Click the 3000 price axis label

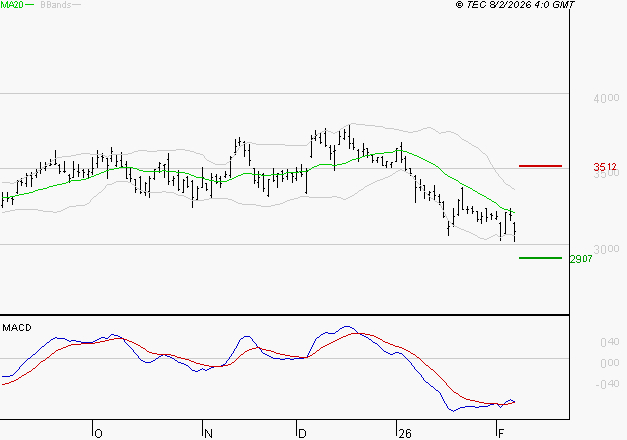click(606, 249)
